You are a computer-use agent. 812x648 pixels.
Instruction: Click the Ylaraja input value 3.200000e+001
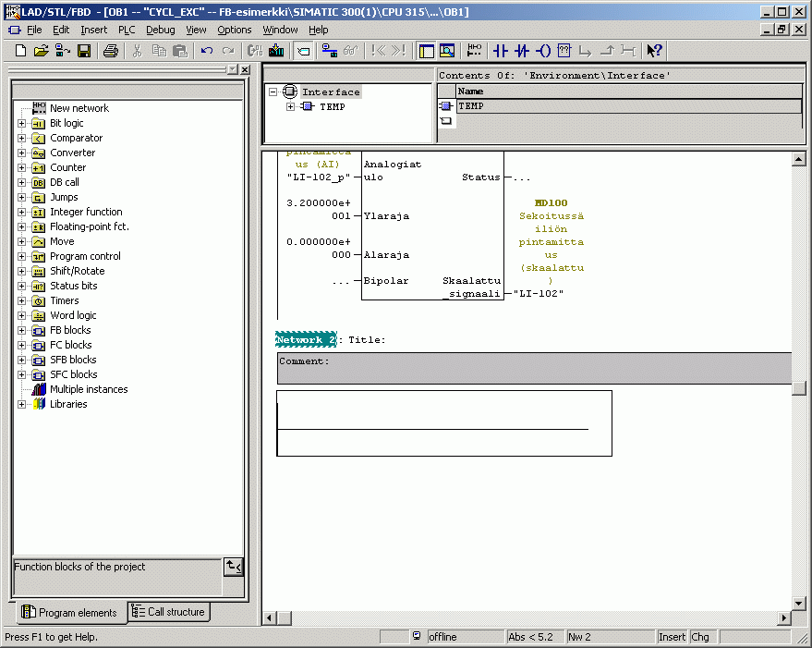[319, 210]
